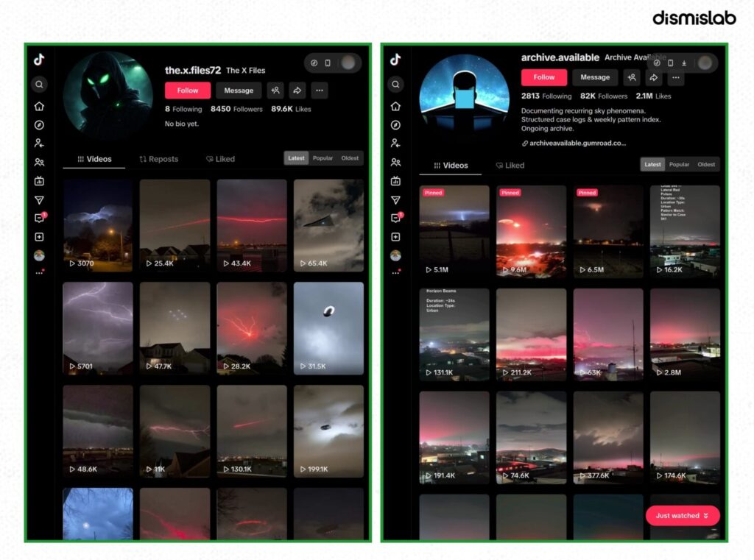
Task: Expand the Just watched button
Action: 683,515
